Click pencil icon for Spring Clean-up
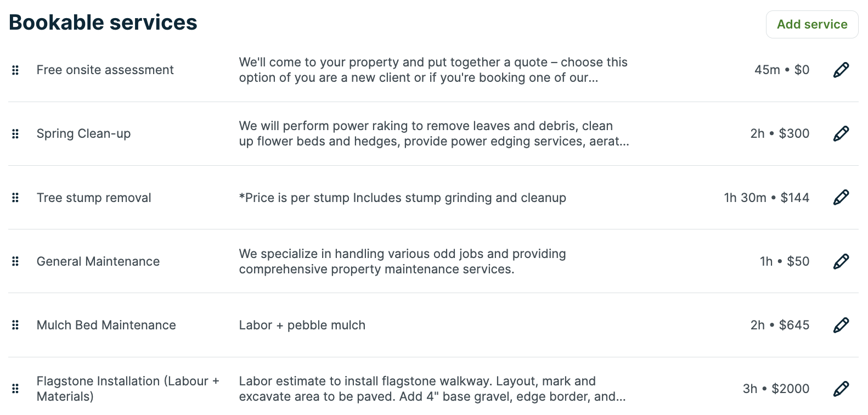Image resolution: width=868 pixels, height=415 pixels. click(x=841, y=134)
